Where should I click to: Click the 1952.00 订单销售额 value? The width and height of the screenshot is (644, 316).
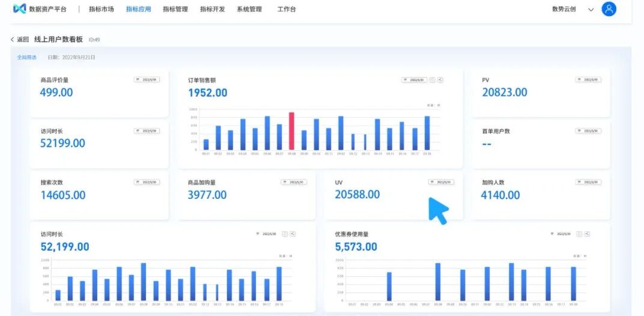[x=208, y=93]
